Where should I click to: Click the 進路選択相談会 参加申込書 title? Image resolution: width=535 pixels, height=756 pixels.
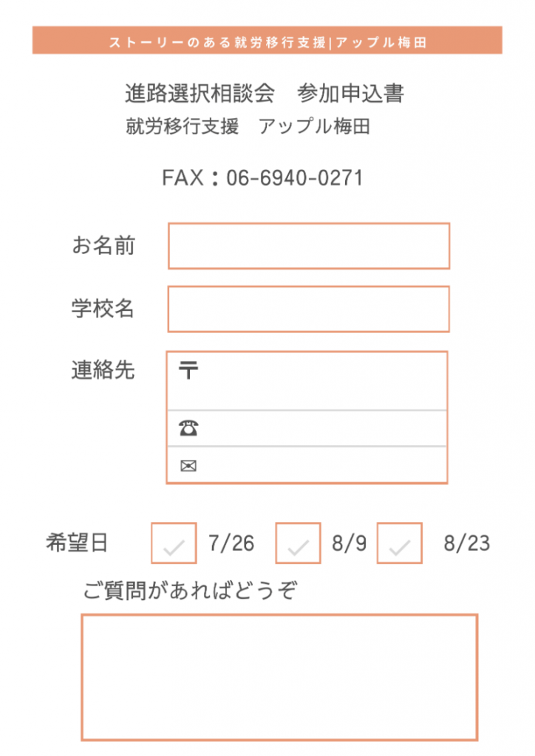pos(265,94)
